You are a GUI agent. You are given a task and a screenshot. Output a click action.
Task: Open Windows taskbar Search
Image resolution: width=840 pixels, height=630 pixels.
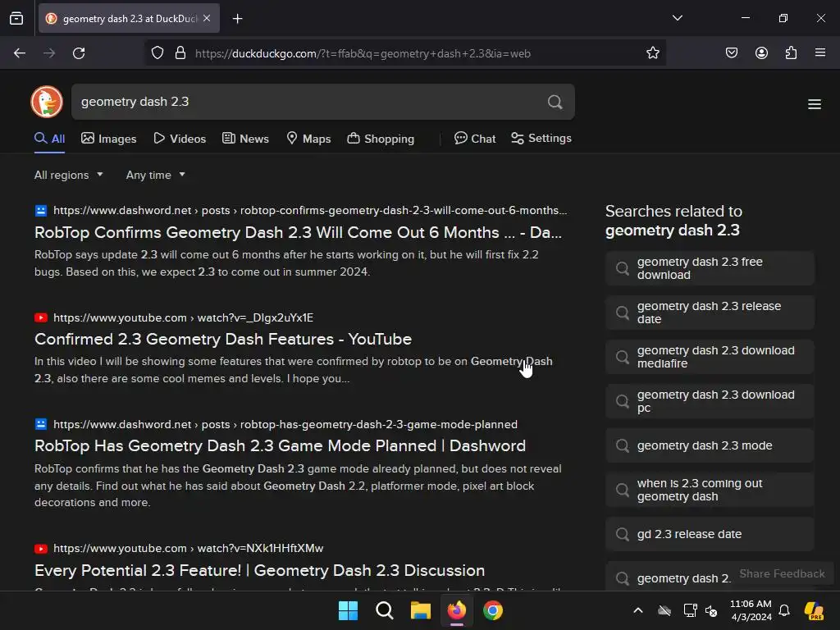(384, 610)
